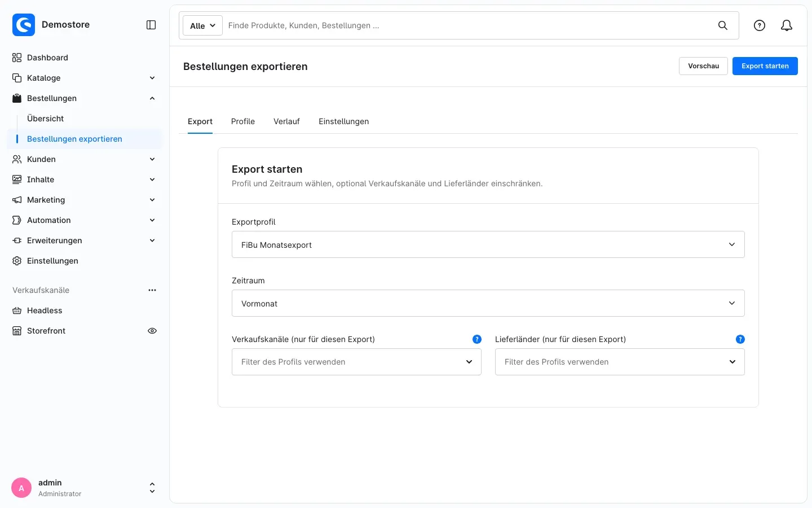
Task: Open the Exportprofil dropdown
Action: coord(488,244)
